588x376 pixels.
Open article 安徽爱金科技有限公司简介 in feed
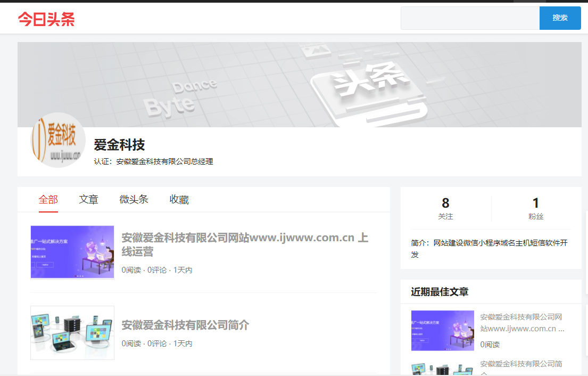tap(185, 325)
